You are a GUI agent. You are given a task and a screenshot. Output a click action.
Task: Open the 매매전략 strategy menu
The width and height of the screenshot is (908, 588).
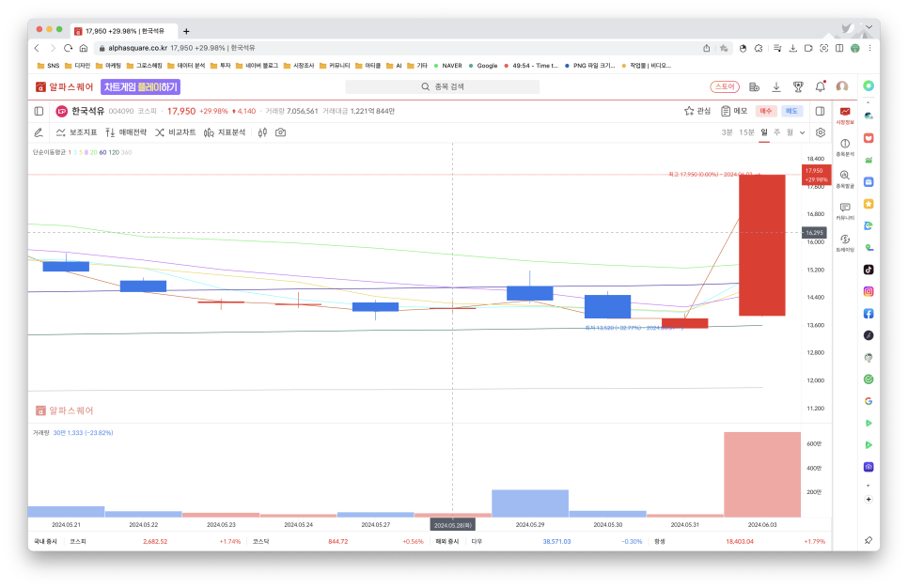126,132
